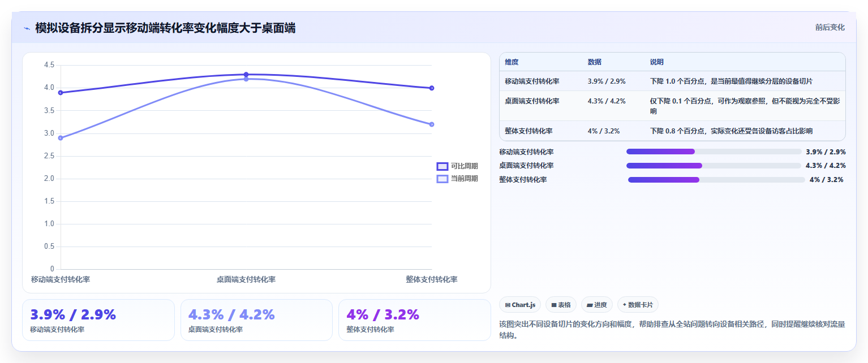The width and height of the screenshot is (868, 363).
Task: Toggle the 当前周期 legend swatch
Action: click(442, 179)
